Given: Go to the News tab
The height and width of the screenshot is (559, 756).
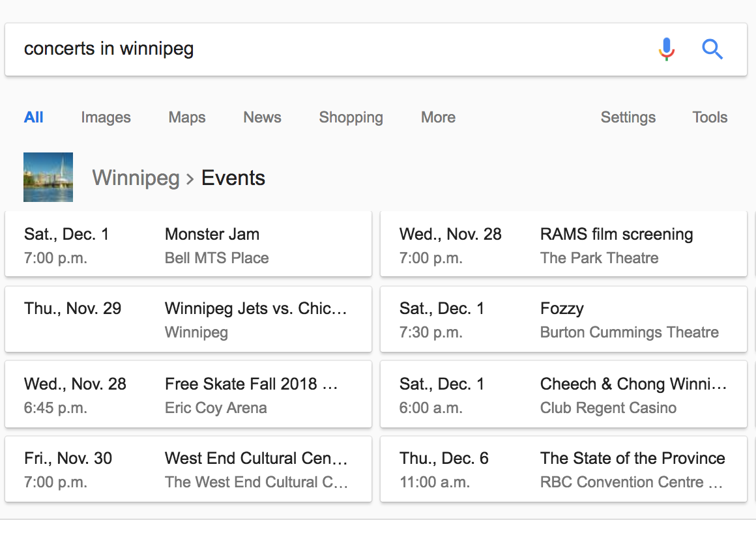Looking at the screenshot, I should click(x=262, y=117).
